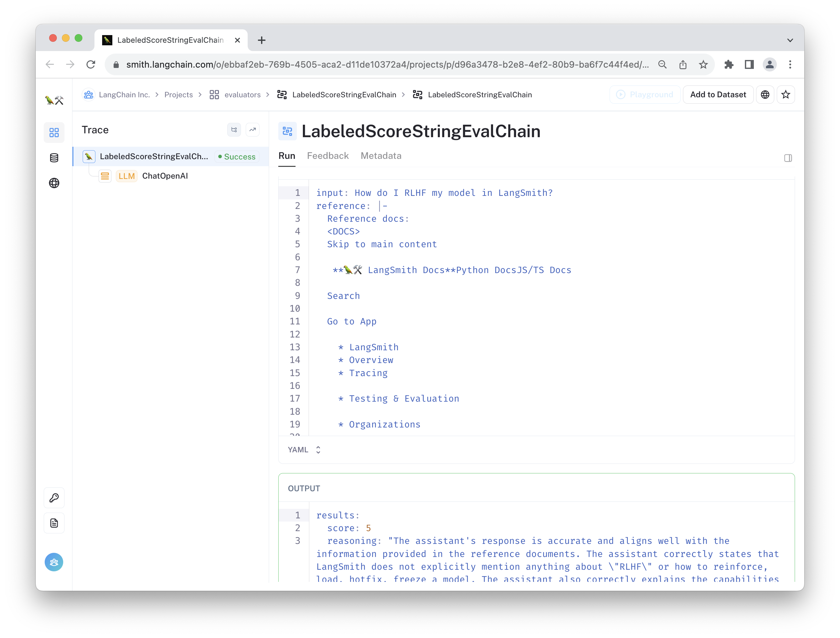Go to Projects breadcrumb
Viewport: 840px width, 638px height.
coord(178,94)
